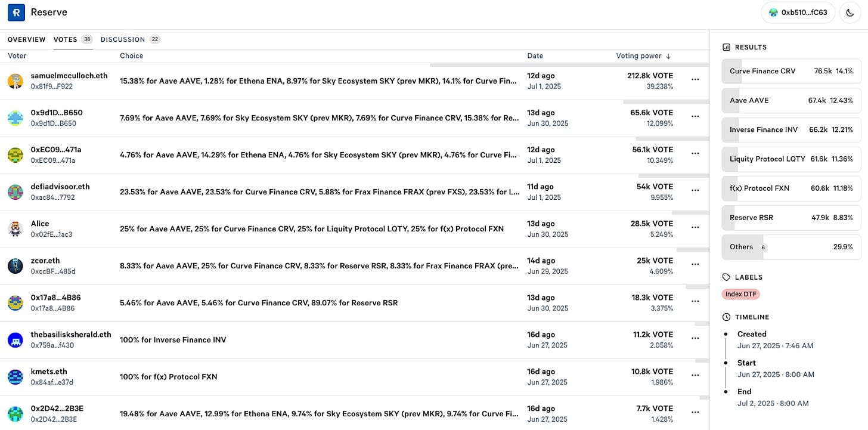Open the 0xb510...fC63 wallet button
Viewport: 868px width, 430px height.
(798, 13)
